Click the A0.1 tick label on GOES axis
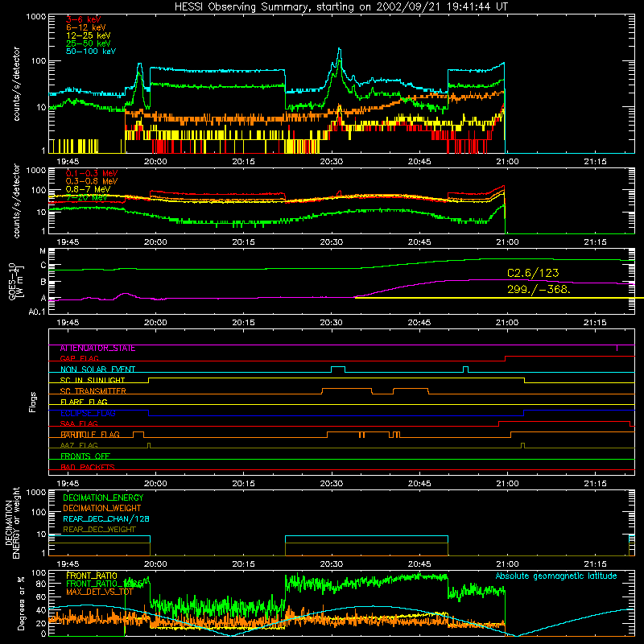Viewport: 644px width, 644px height. pos(37,312)
